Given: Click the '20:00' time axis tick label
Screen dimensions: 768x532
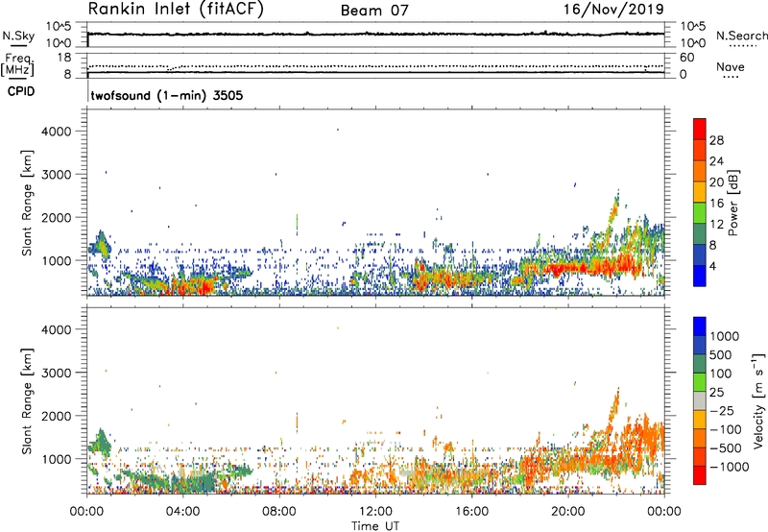Looking at the screenshot, I should (568, 512).
